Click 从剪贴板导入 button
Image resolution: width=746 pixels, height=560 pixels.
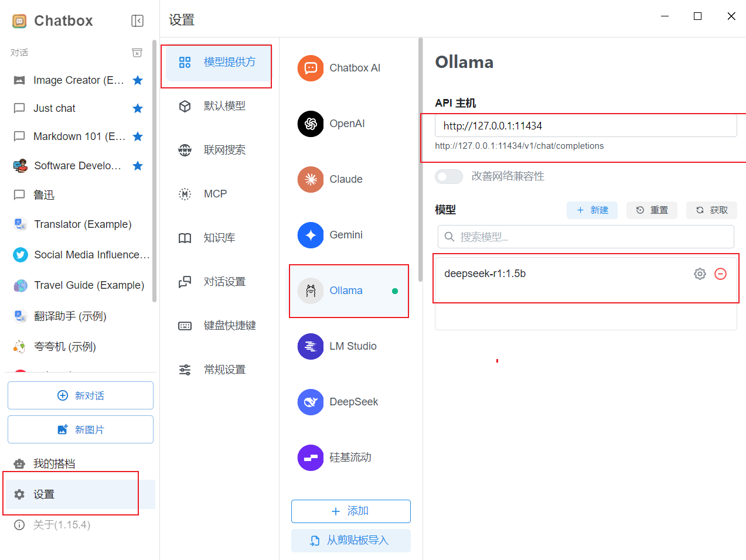click(351, 541)
